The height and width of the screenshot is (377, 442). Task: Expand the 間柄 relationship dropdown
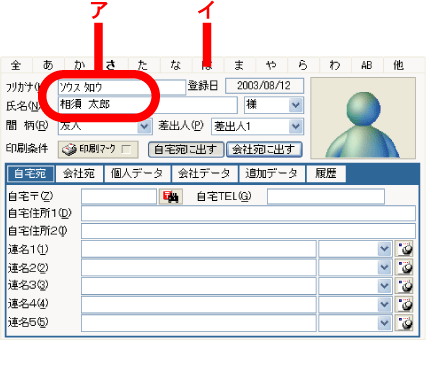pyautogui.click(x=144, y=126)
